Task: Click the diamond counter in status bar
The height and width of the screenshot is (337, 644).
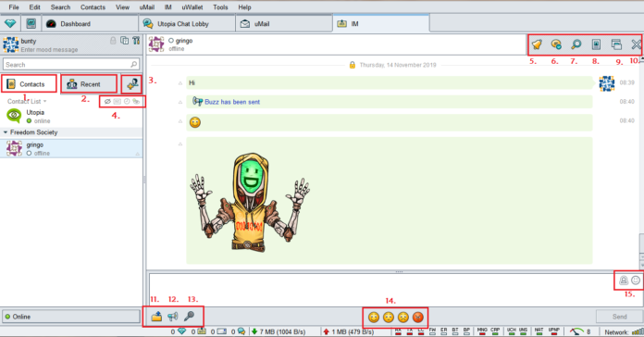Action: point(181,331)
